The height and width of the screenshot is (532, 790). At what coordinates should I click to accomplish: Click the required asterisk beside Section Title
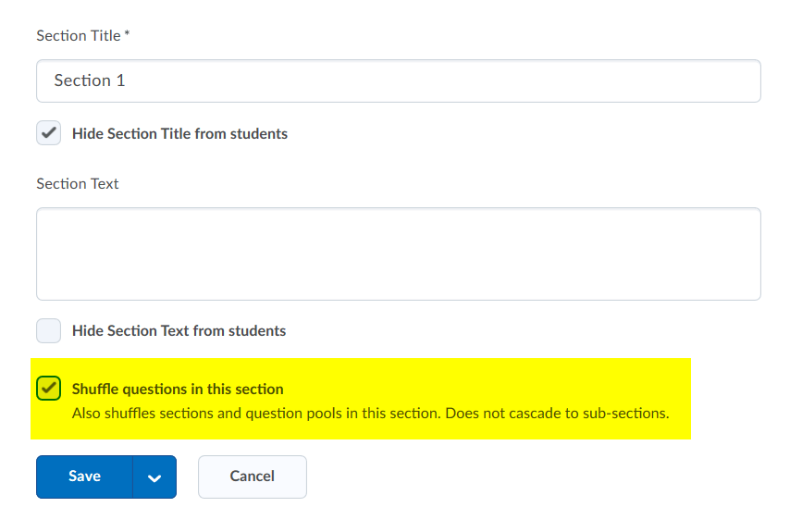pos(127,35)
